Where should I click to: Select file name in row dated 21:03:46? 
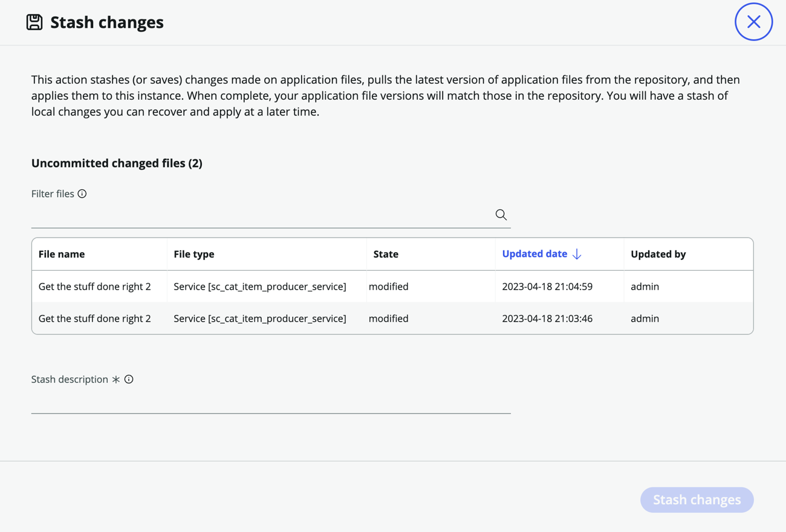(95, 319)
